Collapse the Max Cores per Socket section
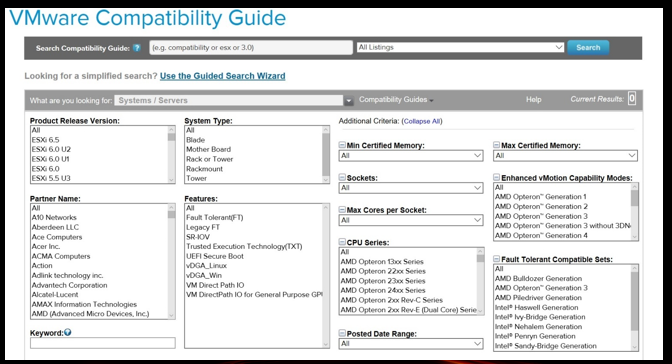672x364 pixels. click(342, 210)
